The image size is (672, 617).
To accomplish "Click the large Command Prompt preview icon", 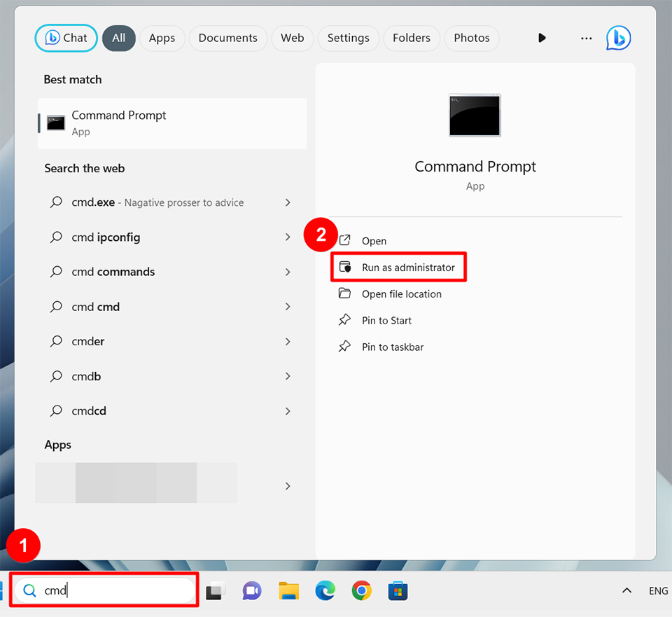I will [x=475, y=116].
